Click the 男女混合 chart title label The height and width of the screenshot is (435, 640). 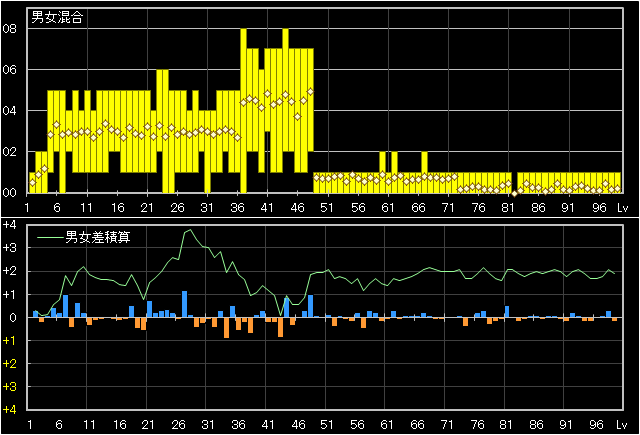(57, 17)
